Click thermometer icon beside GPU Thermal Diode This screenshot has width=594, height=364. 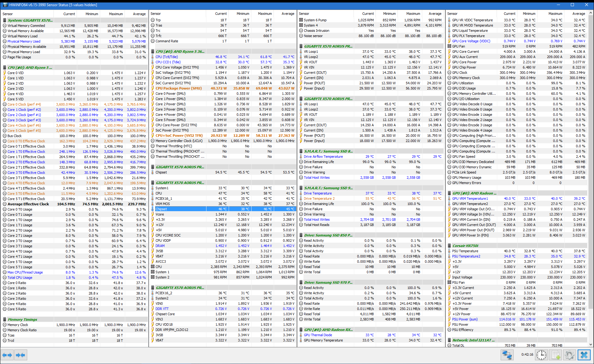pyautogui.click(x=301, y=335)
